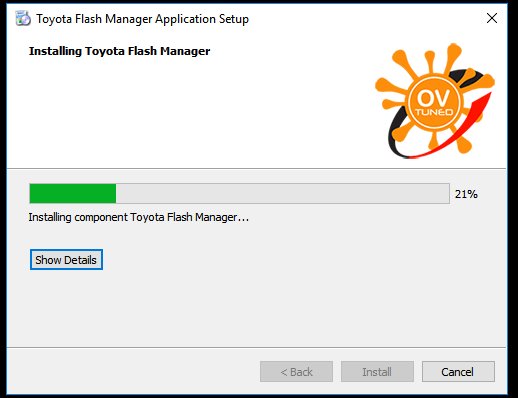The width and height of the screenshot is (518, 398).
Task: Click the 21% progress percentage label
Action: pyautogui.click(x=466, y=194)
